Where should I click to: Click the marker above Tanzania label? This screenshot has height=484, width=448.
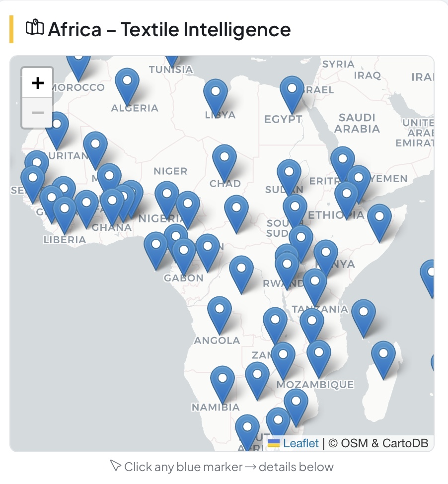(315, 285)
